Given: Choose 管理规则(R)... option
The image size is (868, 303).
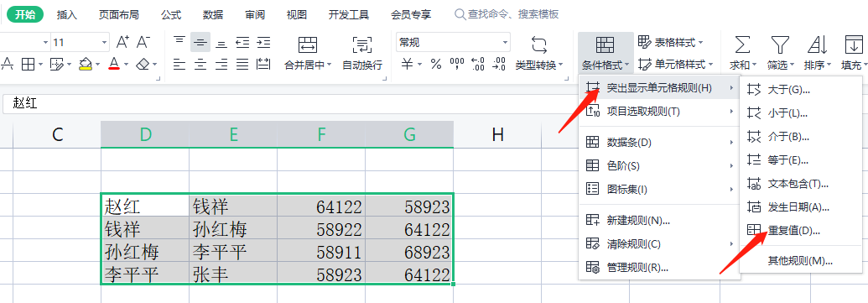Looking at the screenshot, I should click(658, 268).
